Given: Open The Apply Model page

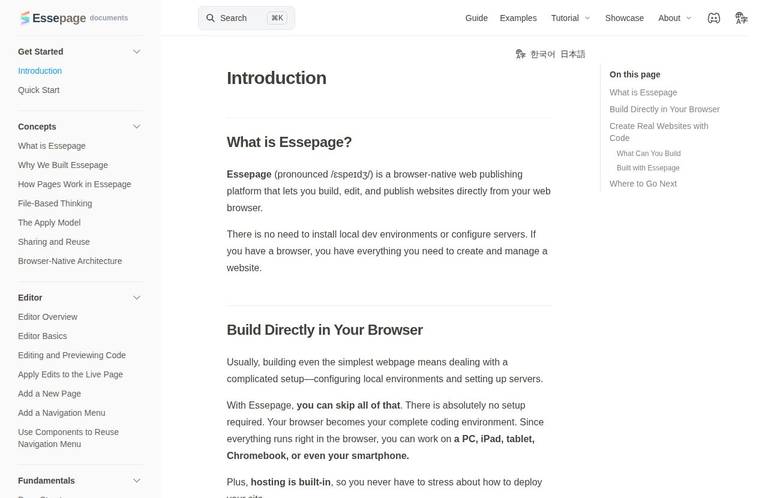Looking at the screenshot, I should (x=49, y=222).
